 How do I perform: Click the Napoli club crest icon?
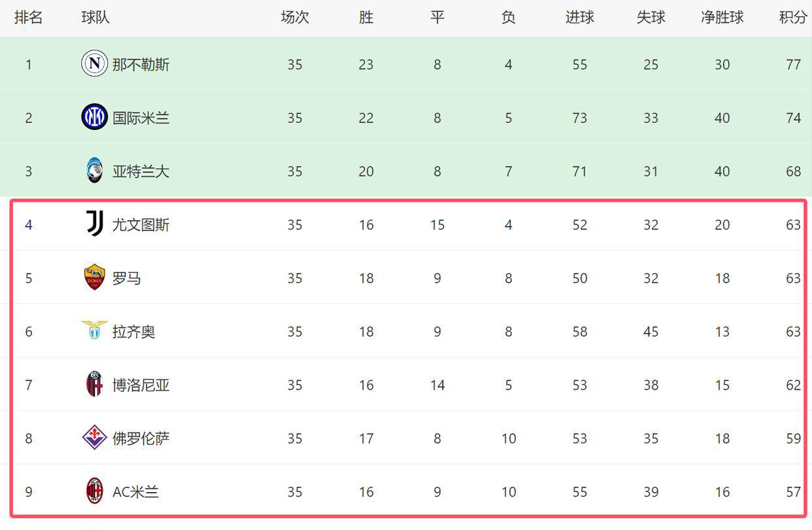tap(94, 64)
